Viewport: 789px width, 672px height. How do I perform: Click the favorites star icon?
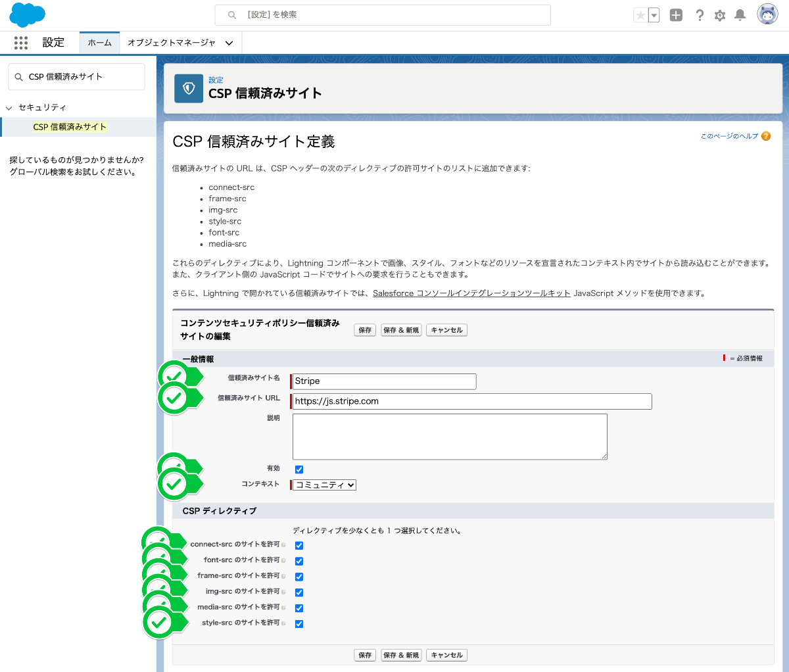pos(640,15)
